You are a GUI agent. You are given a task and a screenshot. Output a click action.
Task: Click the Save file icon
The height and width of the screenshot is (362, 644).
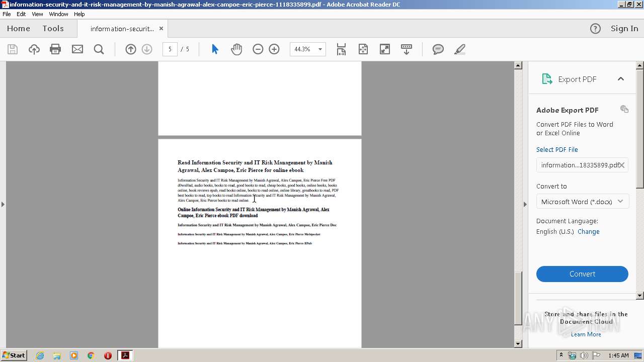(13, 49)
